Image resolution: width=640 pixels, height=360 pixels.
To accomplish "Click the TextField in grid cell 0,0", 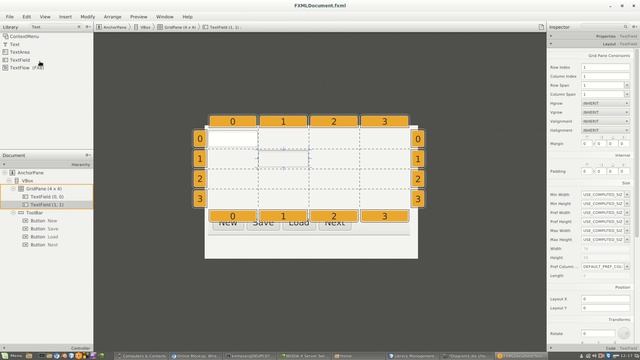I will click(x=233, y=139).
